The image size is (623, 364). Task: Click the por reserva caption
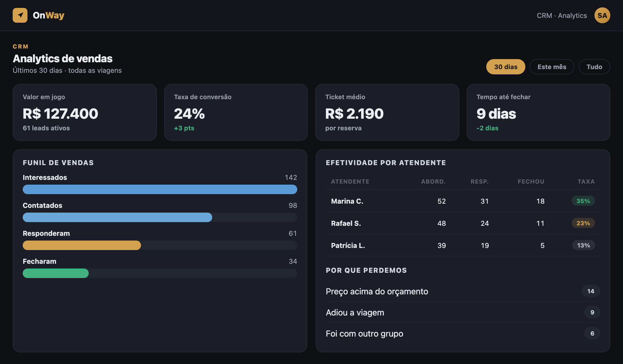coord(343,128)
